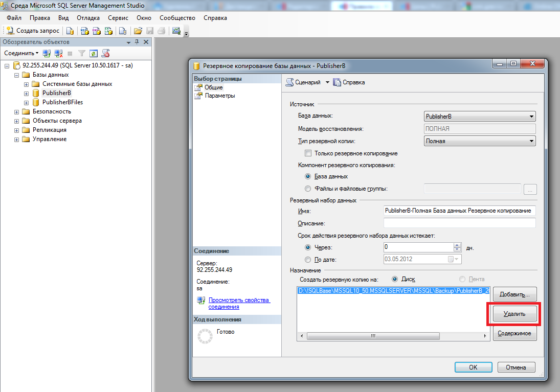Select the backup path in destination list
560x392 pixels.
(x=393, y=291)
